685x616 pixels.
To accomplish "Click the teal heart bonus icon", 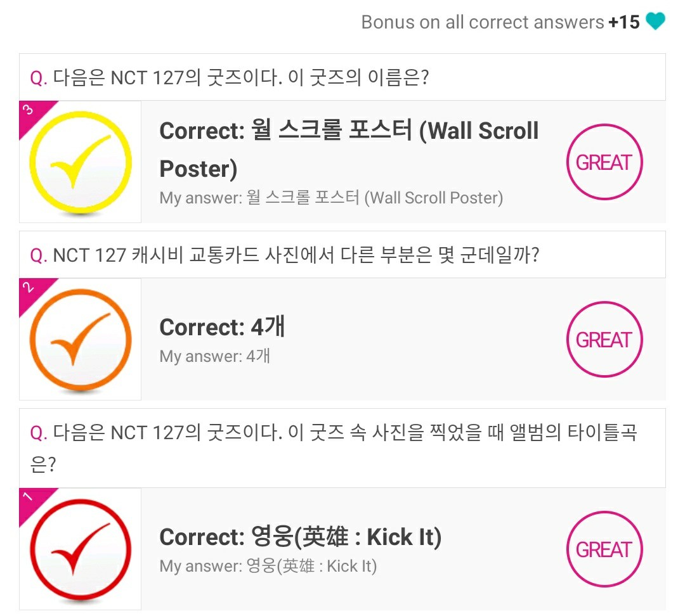I will pyautogui.click(x=655, y=22).
